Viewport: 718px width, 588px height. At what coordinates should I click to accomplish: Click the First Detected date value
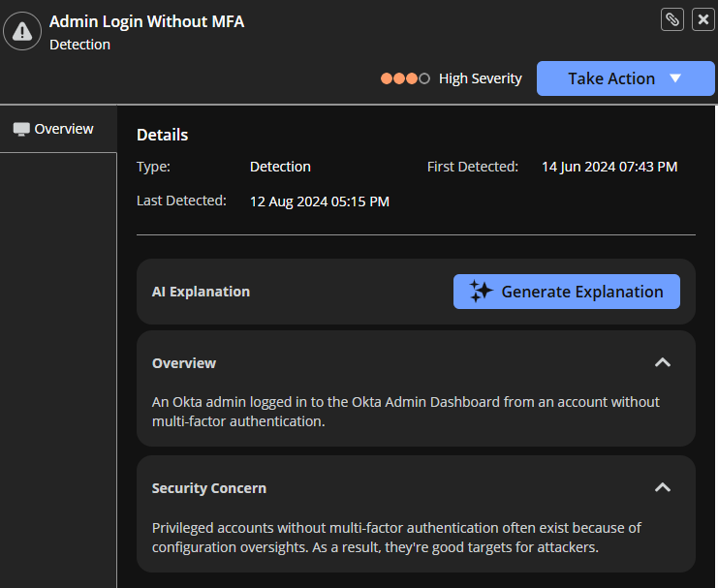pos(609,167)
